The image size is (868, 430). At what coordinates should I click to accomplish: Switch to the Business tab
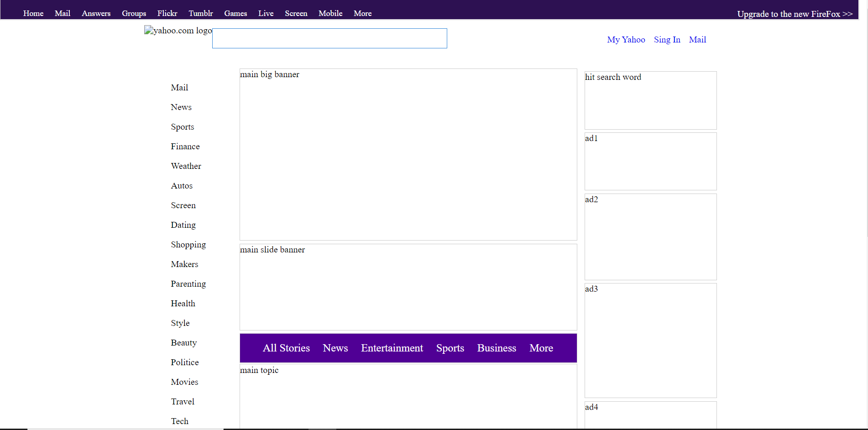pos(497,348)
